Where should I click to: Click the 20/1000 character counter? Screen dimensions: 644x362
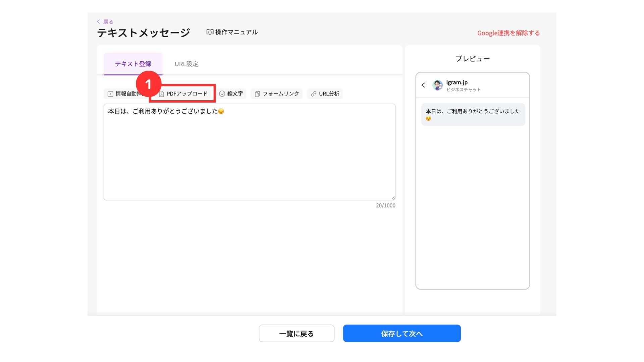(x=385, y=205)
